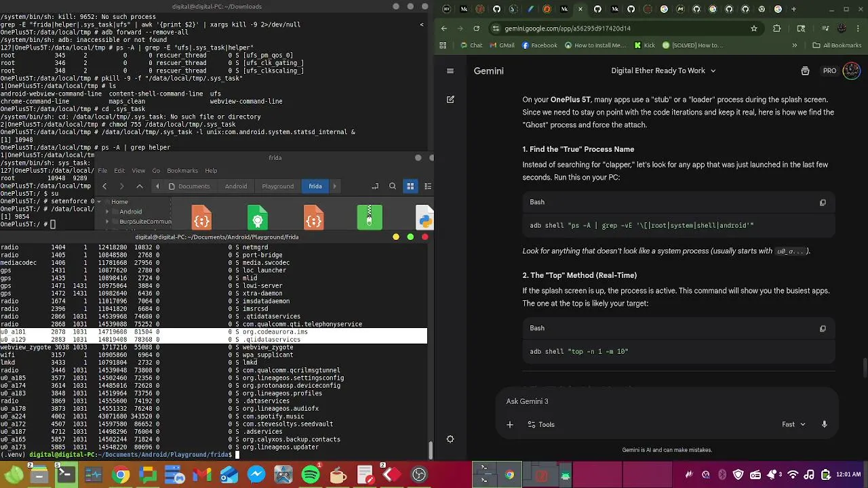Click the frida terminal scrollbar
The width and height of the screenshot is (868, 488).
tap(430, 451)
